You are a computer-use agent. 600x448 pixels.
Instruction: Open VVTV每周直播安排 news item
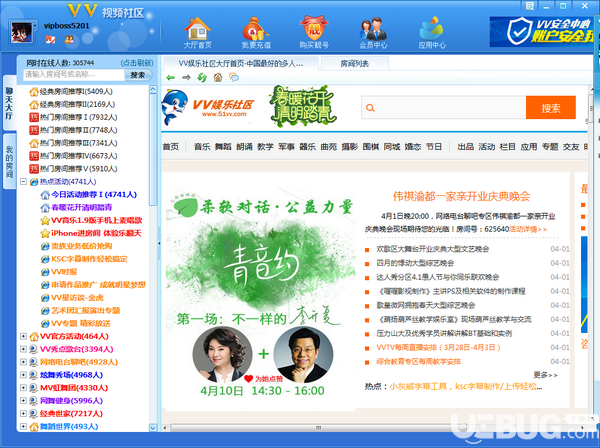(438, 347)
